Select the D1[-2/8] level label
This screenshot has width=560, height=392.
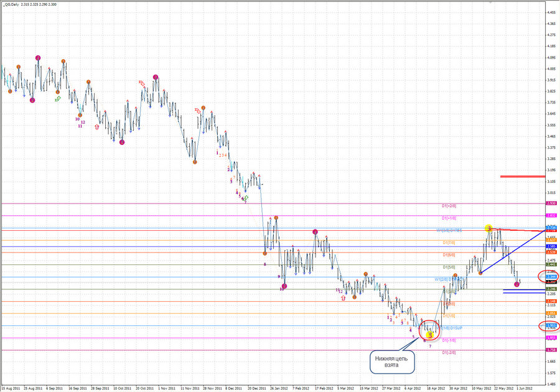click(449, 352)
